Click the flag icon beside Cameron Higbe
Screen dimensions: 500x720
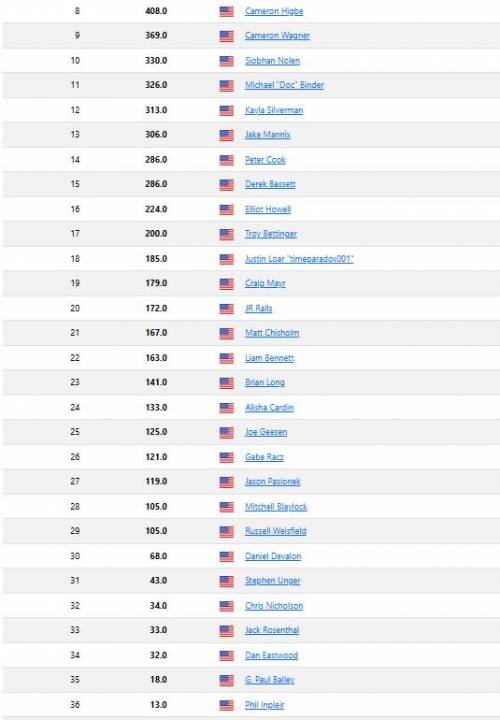tap(226, 11)
